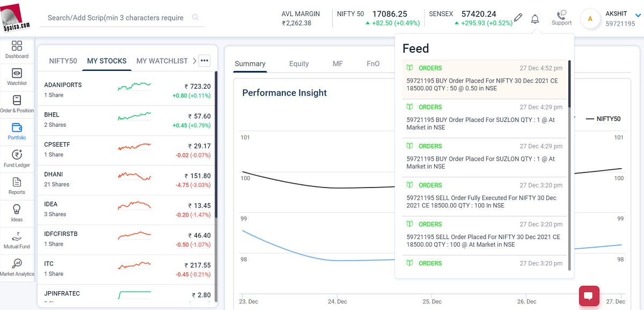Open the three-dots more options button
Image resolution: width=644 pixels, height=310 pixels.
tap(204, 61)
